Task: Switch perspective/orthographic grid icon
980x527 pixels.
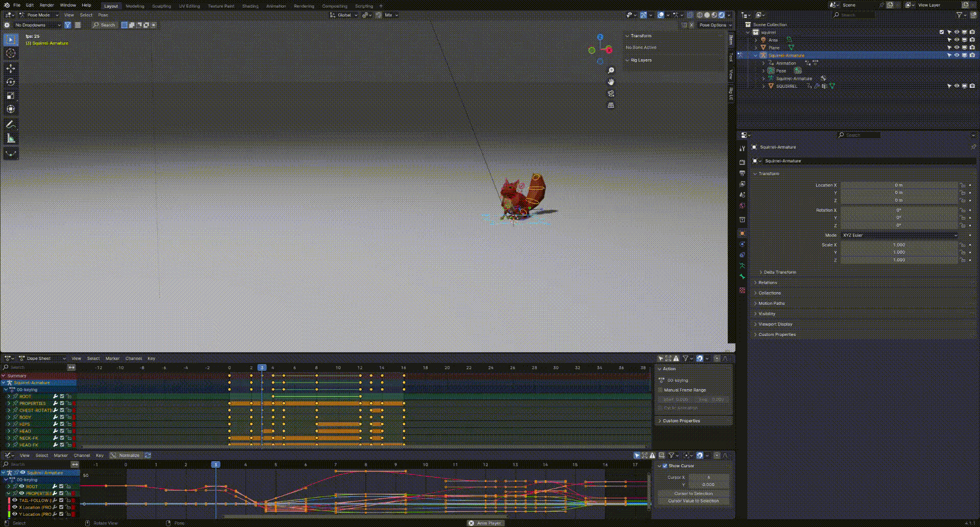Action: pos(611,105)
